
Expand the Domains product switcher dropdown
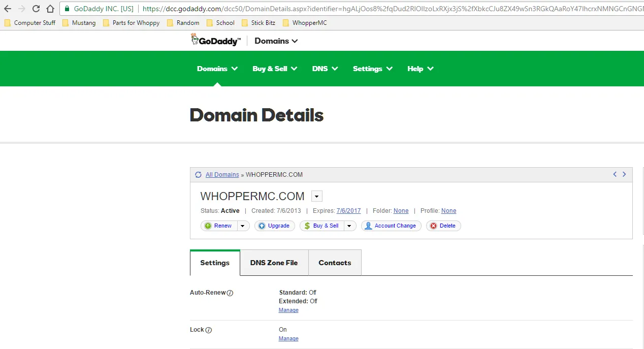coord(276,41)
